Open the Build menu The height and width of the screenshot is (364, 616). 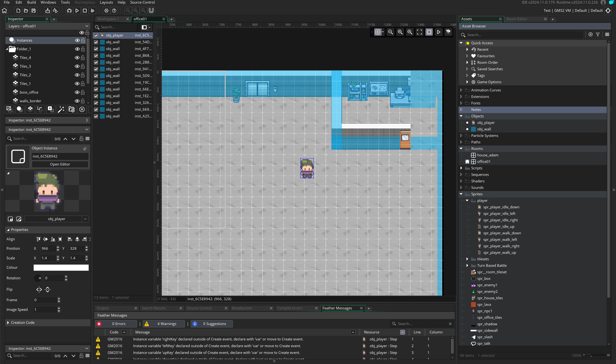coord(31,2)
